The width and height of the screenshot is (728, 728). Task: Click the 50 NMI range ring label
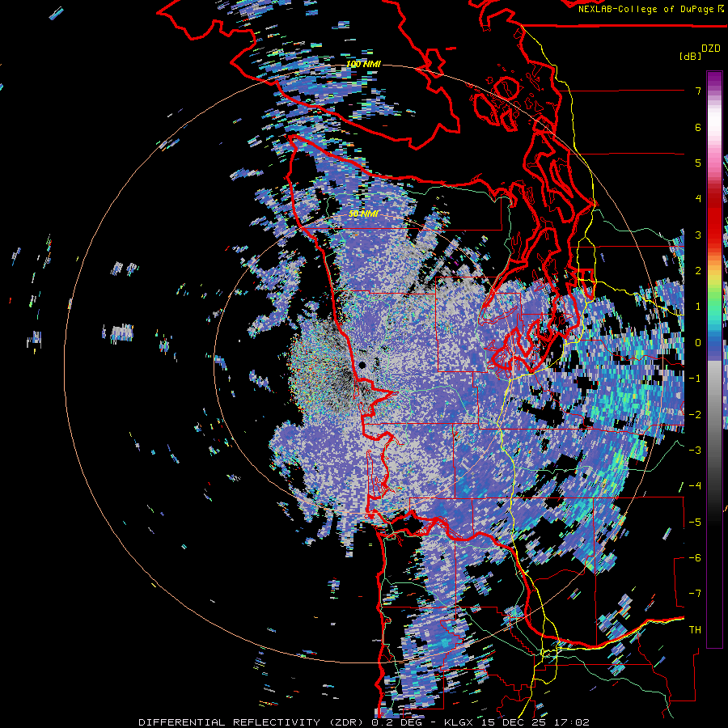[x=363, y=214]
